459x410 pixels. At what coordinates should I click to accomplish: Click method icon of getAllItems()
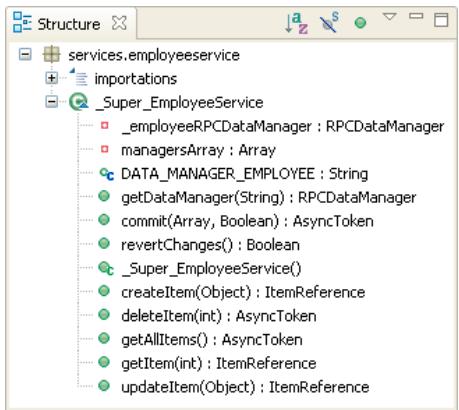[104, 338]
